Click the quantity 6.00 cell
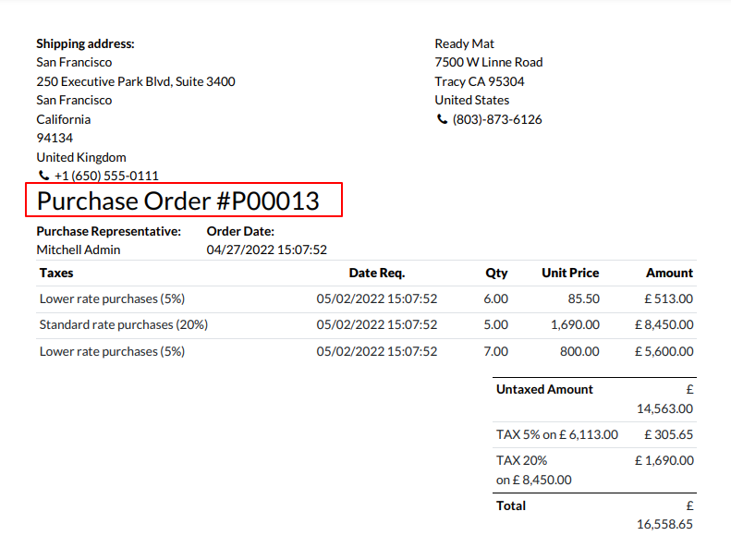 495,298
